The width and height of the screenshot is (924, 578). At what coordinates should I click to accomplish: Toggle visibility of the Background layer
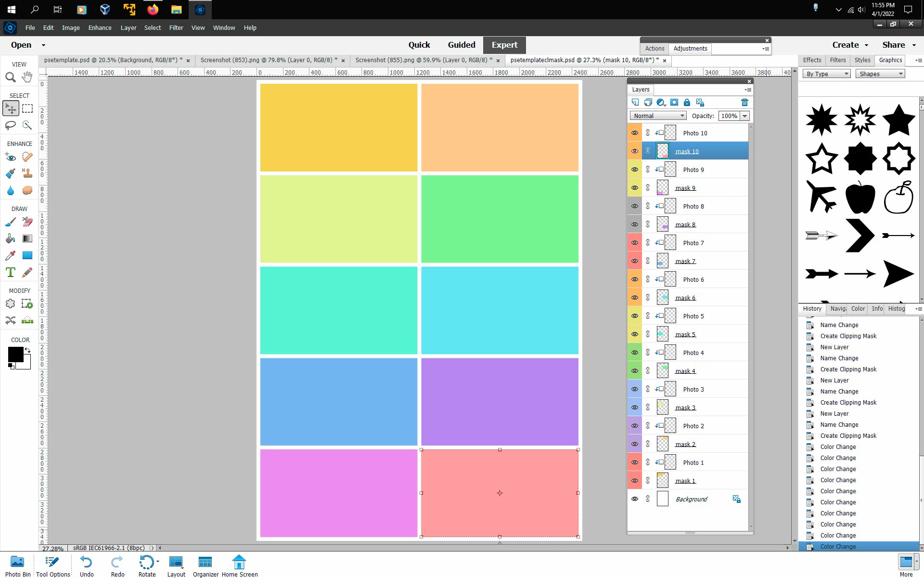pyautogui.click(x=635, y=499)
